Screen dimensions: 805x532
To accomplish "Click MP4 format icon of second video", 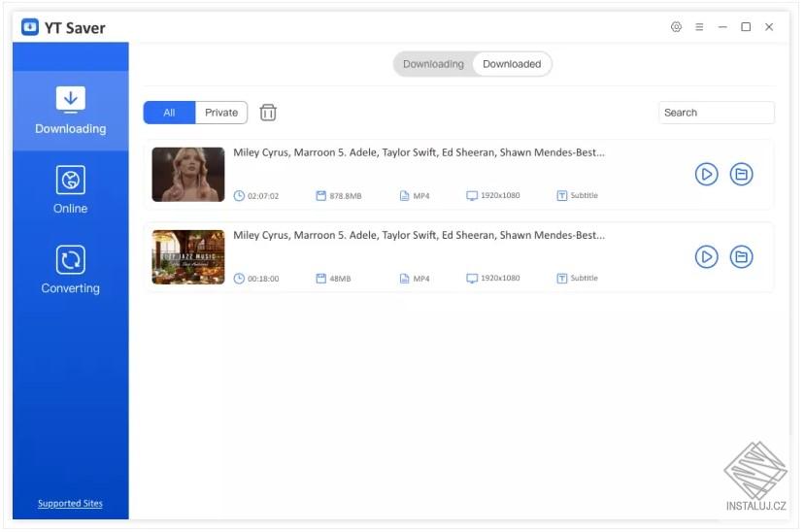I will (x=405, y=278).
